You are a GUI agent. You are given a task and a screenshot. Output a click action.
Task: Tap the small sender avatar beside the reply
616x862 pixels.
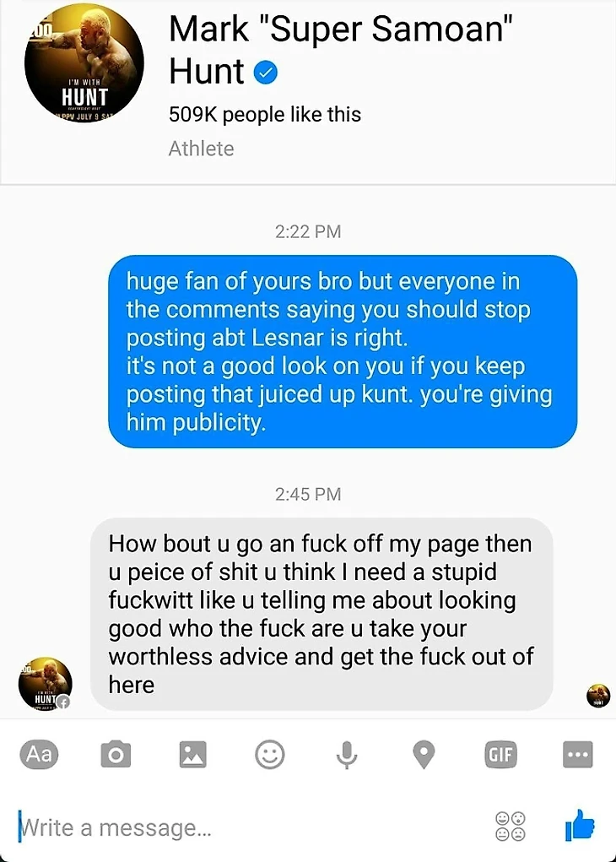[x=45, y=683]
